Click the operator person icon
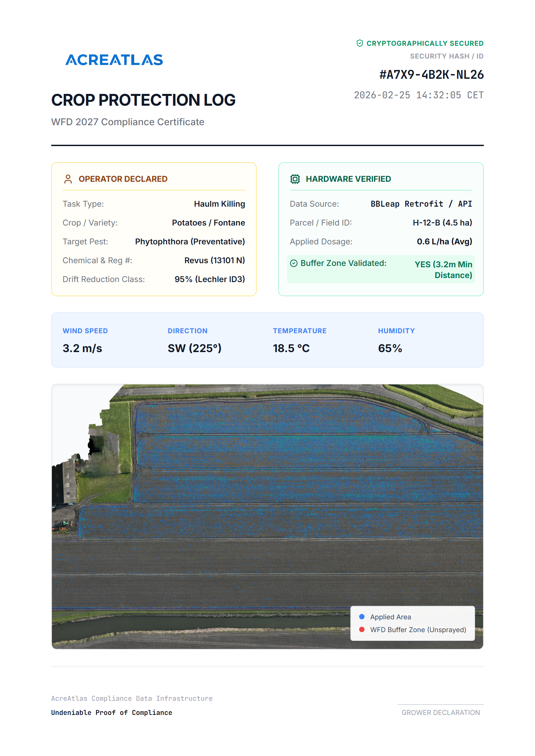This screenshot has width=535, height=756. tap(68, 179)
